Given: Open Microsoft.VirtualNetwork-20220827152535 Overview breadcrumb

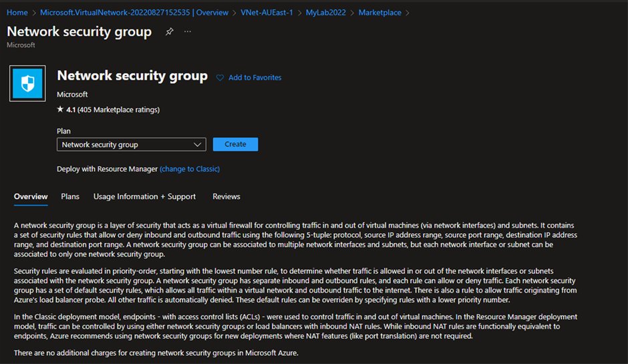Looking at the screenshot, I should click(x=134, y=13).
